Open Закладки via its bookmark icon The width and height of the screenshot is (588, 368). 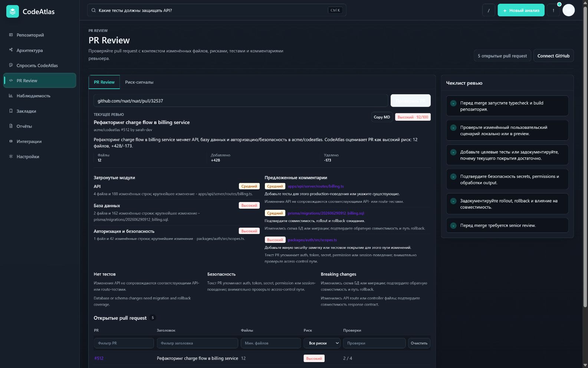click(x=11, y=111)
